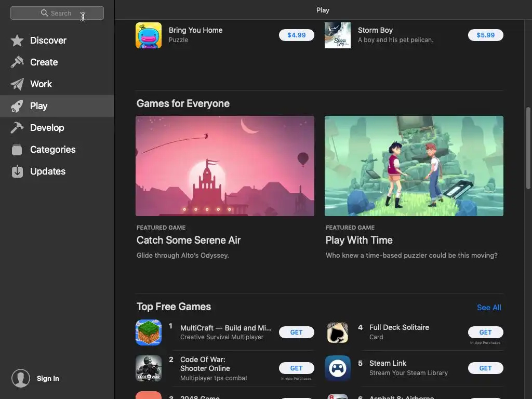The height and width of the screenshot is (399, 532).
Task: Get Steam Link
Action: [x=486, y=368]
